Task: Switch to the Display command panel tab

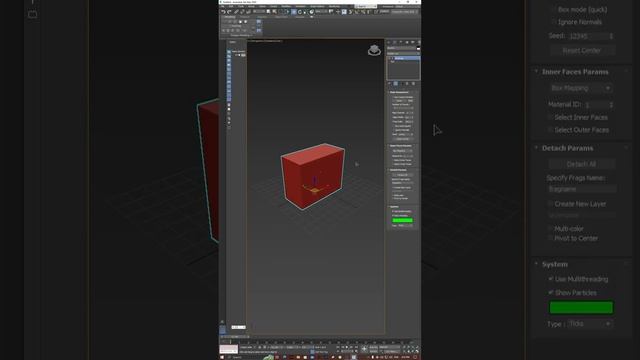Action: (413, 42)
